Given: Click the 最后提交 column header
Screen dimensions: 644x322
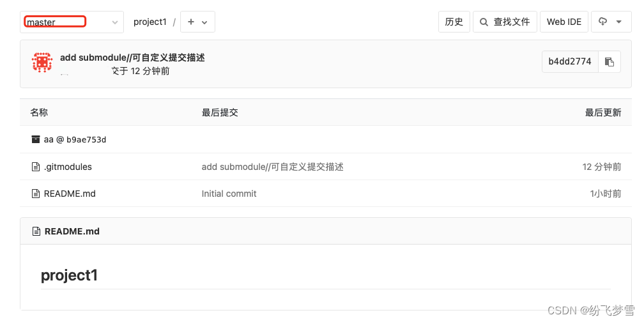Looking at the screenshot, I should coord(220,112).
